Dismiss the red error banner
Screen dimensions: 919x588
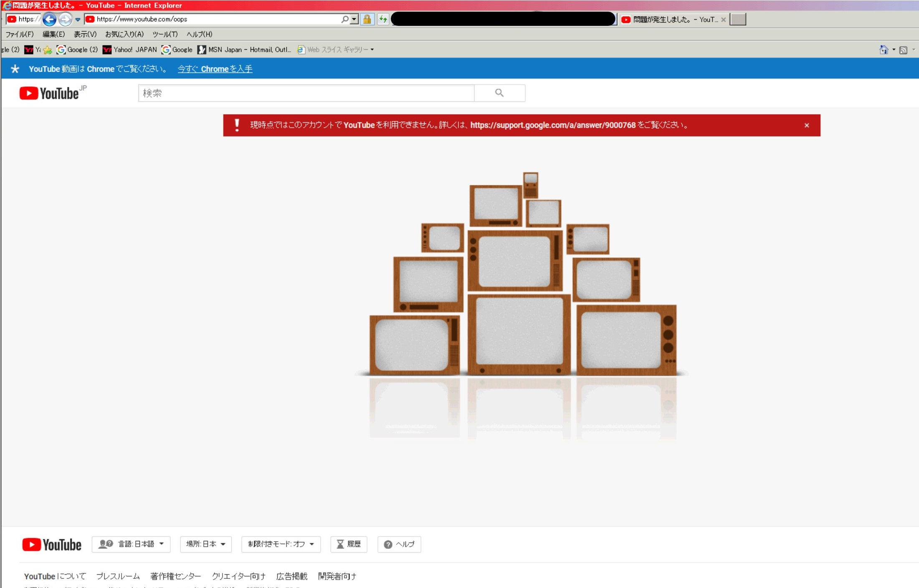click(806, 125)
